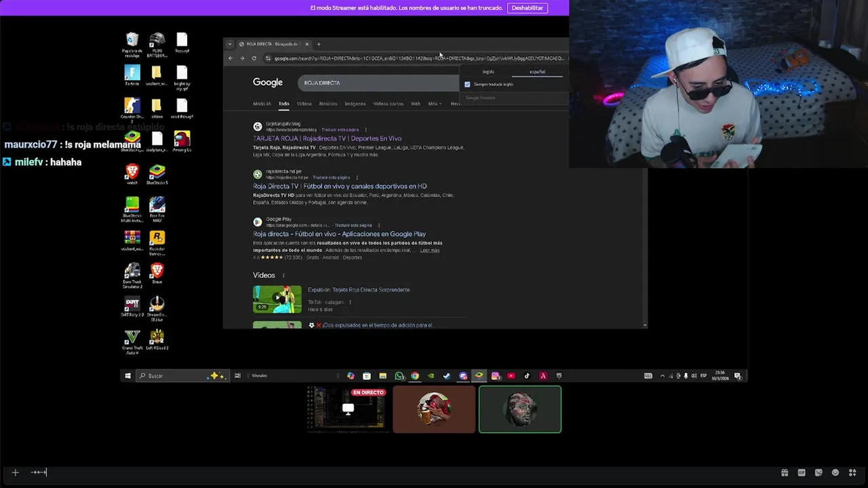868x488 pixels.
Task: Click browser forward arrow button
Action: [242, 58]
